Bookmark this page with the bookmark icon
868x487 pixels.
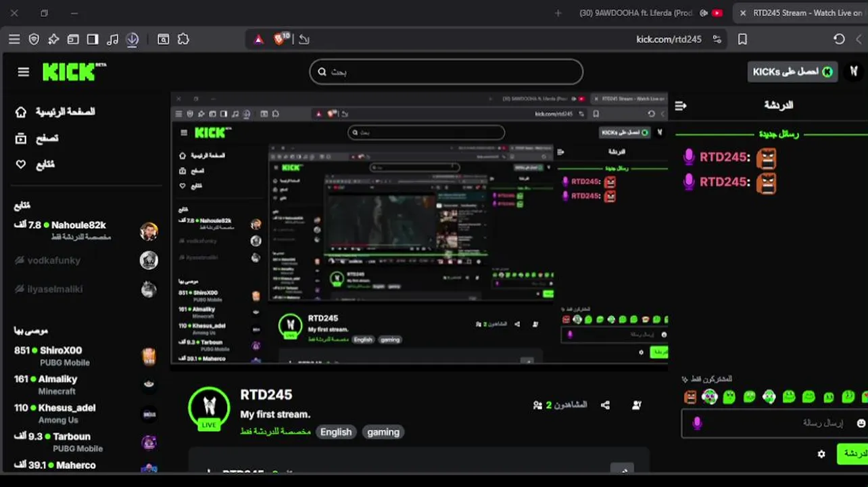[742, 39]
